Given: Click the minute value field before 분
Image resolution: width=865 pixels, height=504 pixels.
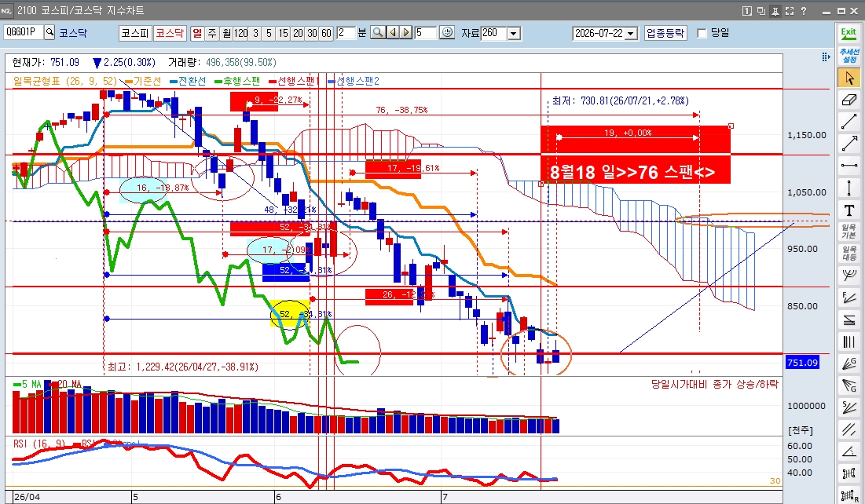Looking at the screenshot, I should click(346, 32).
